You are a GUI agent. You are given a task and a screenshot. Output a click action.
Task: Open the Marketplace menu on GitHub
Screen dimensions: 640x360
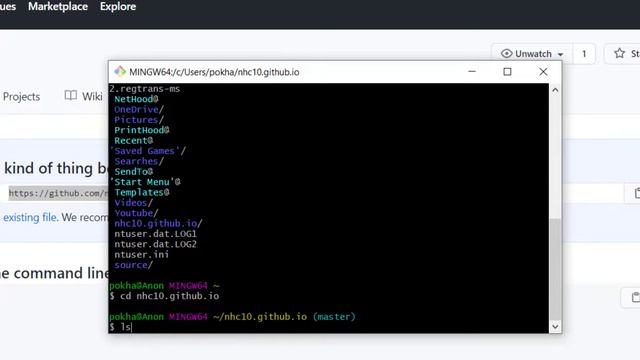click(58, 7)
